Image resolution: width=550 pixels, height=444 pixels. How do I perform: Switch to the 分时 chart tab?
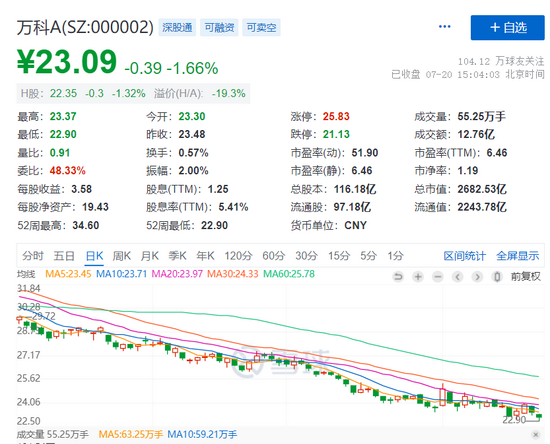click(x=33, y=256)
